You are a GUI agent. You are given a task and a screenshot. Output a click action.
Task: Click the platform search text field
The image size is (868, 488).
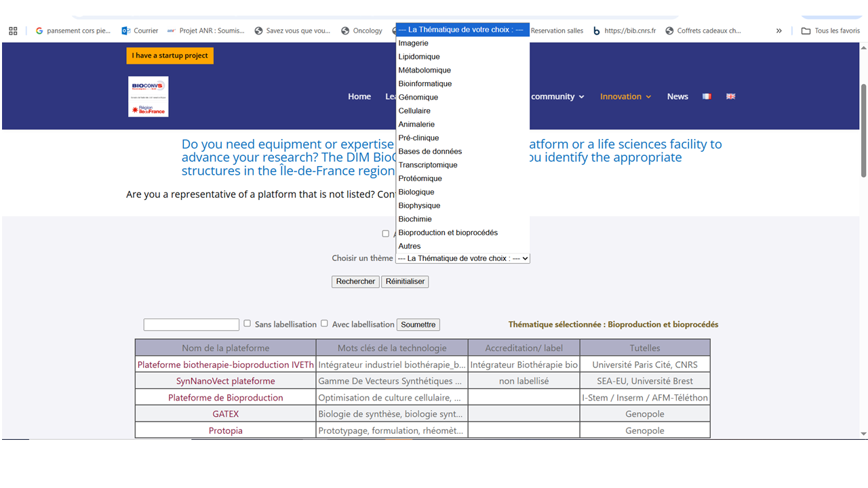[191, 325]
